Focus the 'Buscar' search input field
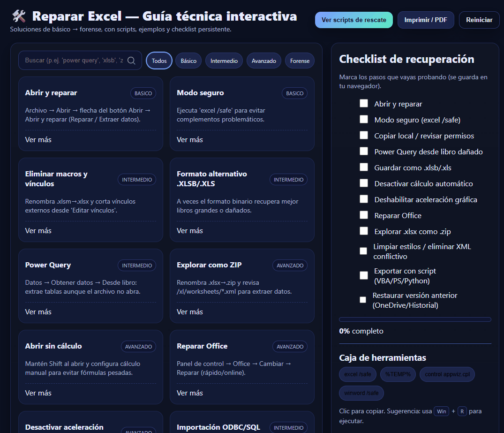504x433 pixels. pos(80,61)
